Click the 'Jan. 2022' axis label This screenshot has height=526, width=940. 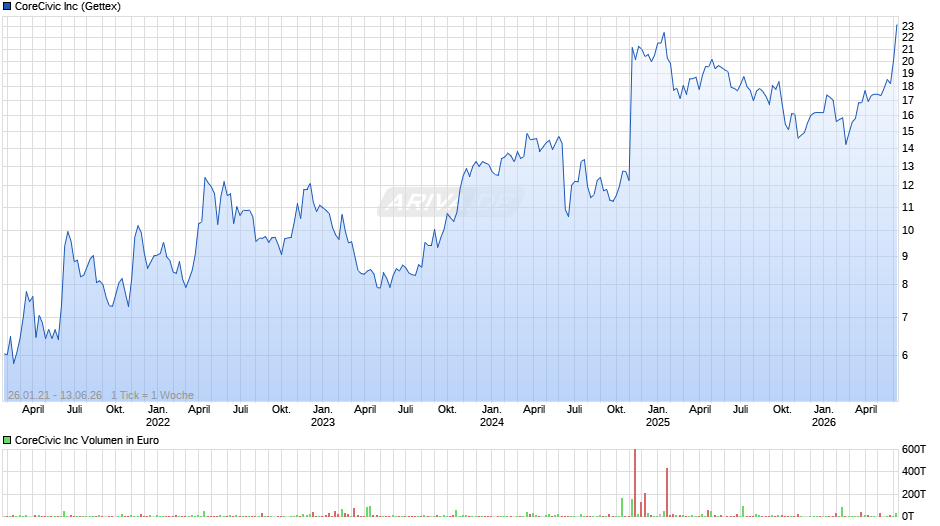pos(158,416)
